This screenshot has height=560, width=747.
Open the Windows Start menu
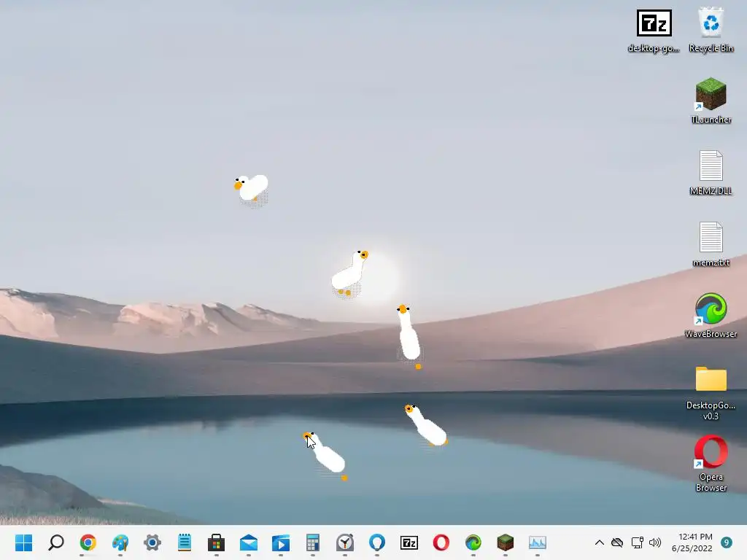[x=24, y=542]
